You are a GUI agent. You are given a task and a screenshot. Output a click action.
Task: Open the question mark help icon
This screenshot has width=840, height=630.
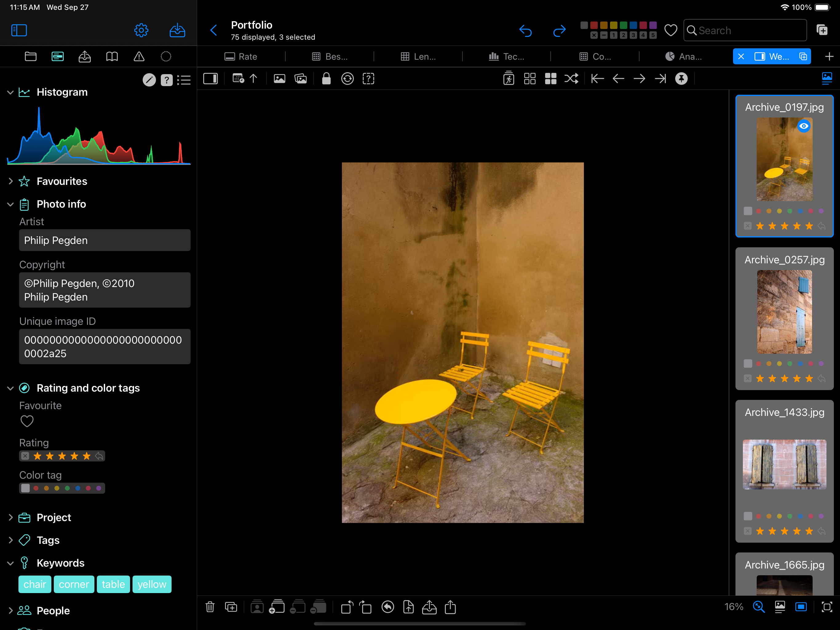(167, 80)
